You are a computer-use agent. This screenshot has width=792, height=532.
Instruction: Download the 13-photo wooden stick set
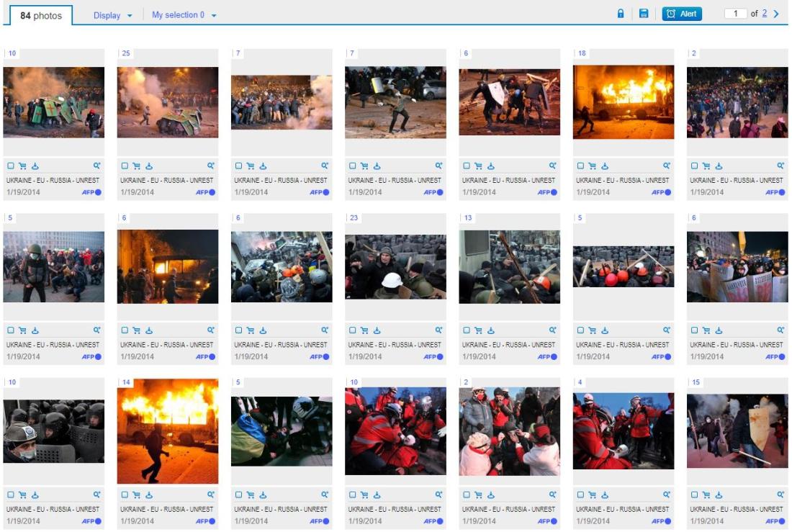[491, 330]
